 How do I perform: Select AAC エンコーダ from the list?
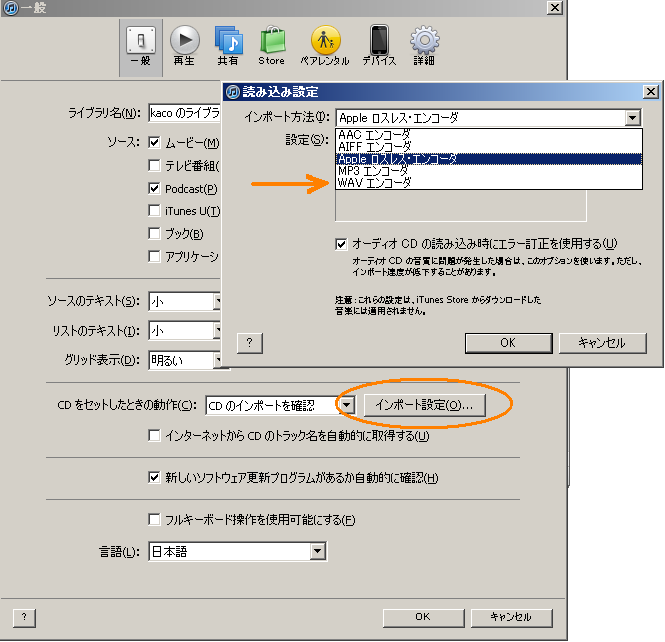(x=489, y=135)
